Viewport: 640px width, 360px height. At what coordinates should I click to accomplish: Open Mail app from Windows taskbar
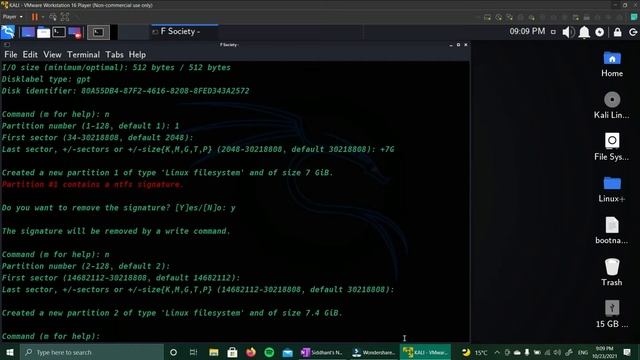pos(288,352)
